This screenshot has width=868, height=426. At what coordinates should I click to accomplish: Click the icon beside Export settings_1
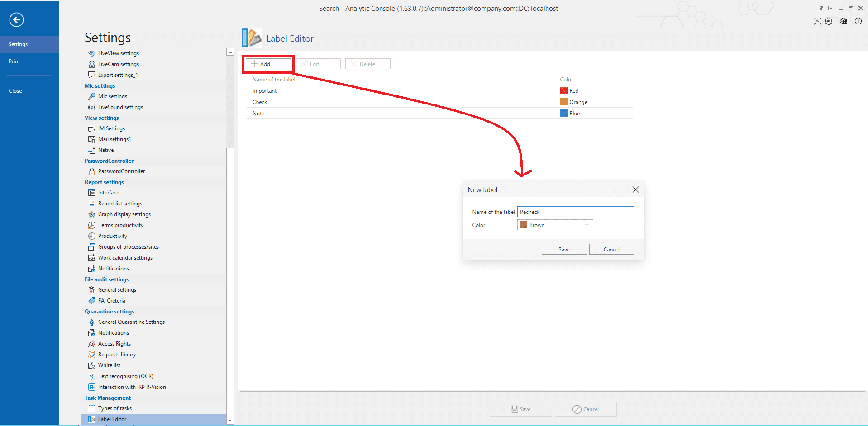tap(92, 75)
